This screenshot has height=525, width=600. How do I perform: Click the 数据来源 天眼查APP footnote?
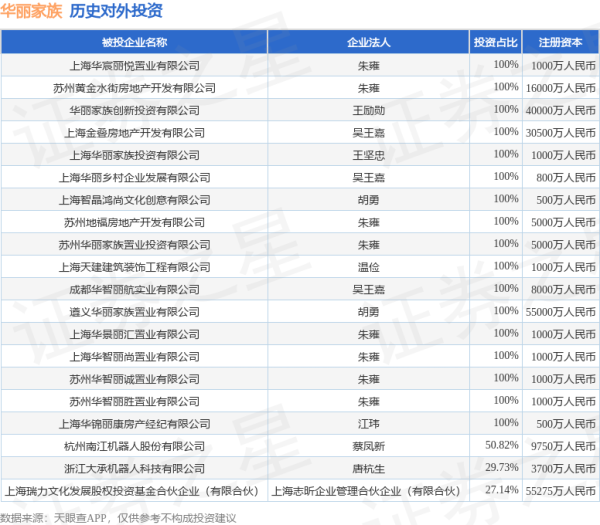tap(118, 518)
